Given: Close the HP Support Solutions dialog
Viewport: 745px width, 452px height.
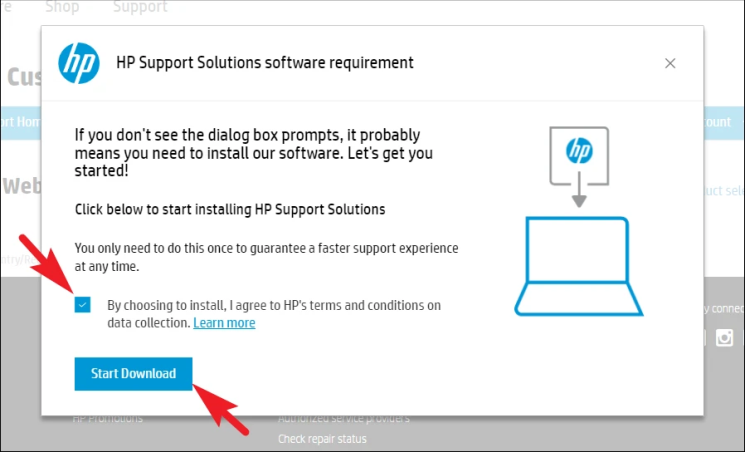Looking at the screenshot, I should (x=670, y=63).
